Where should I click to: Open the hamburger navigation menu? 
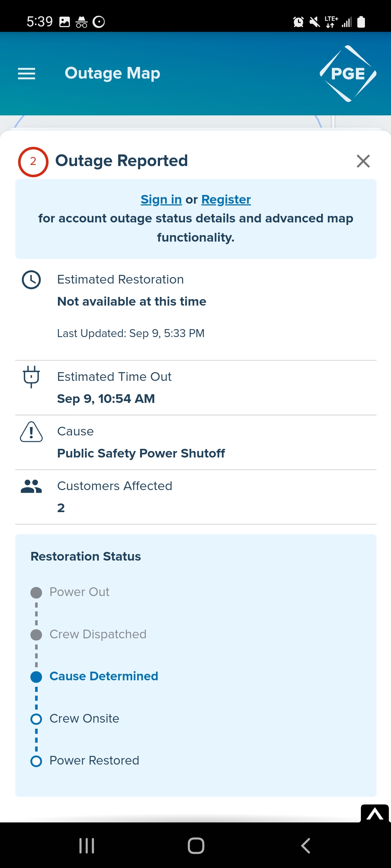[x=26, y=74]
